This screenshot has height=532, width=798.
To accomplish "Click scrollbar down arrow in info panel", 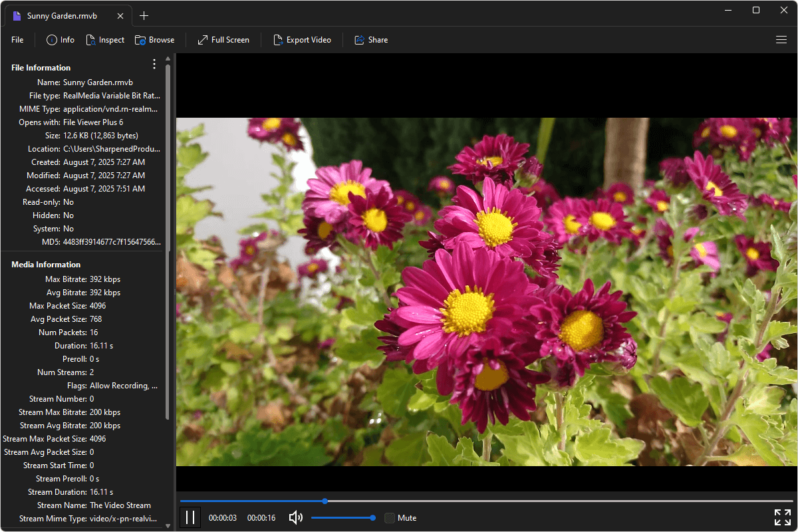I will [168, 525].
